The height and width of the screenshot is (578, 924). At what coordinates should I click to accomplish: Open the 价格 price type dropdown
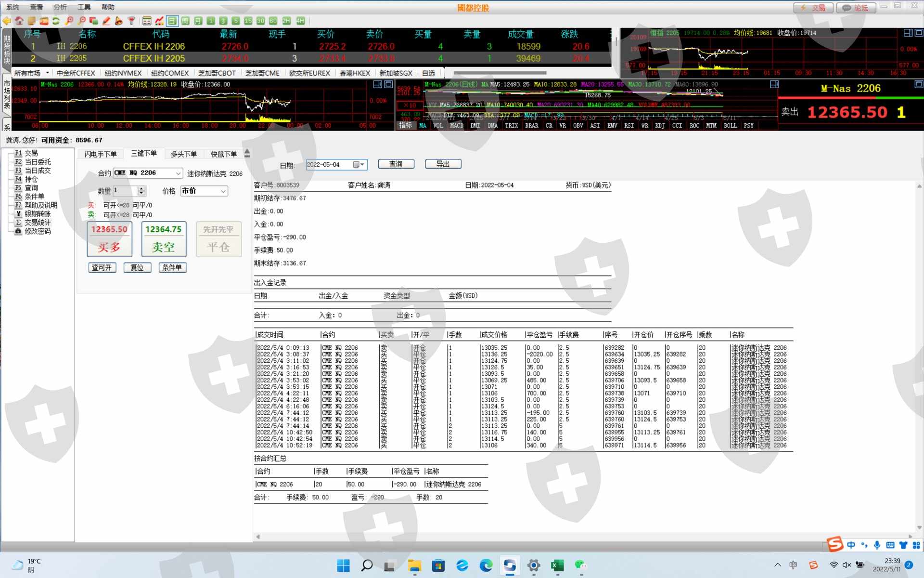(x=223, y=191)
